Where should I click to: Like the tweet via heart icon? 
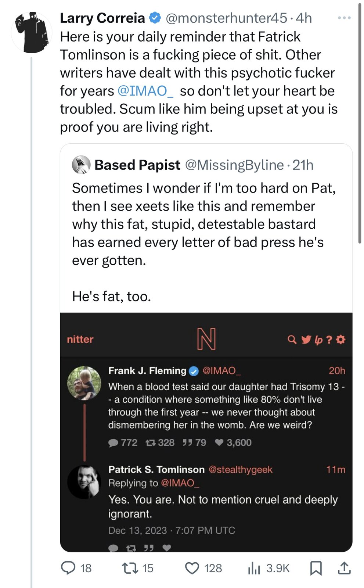tap(192, 568)
